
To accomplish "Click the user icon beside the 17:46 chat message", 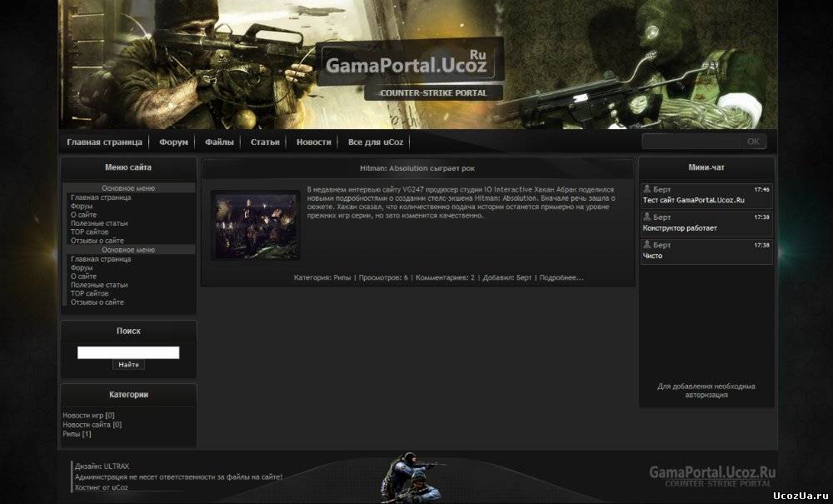I will [646, 189].
